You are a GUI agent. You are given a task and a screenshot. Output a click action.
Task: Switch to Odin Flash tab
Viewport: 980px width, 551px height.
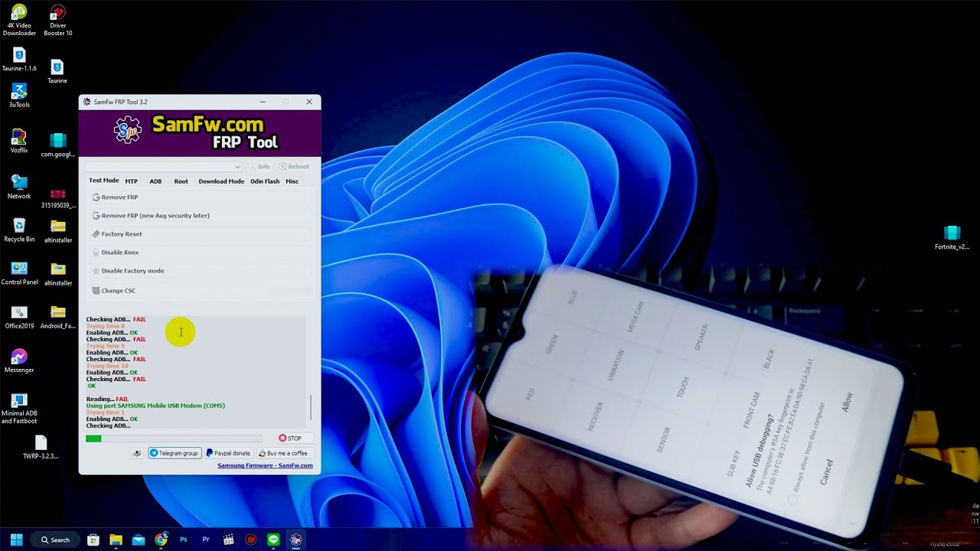(265, 181)
